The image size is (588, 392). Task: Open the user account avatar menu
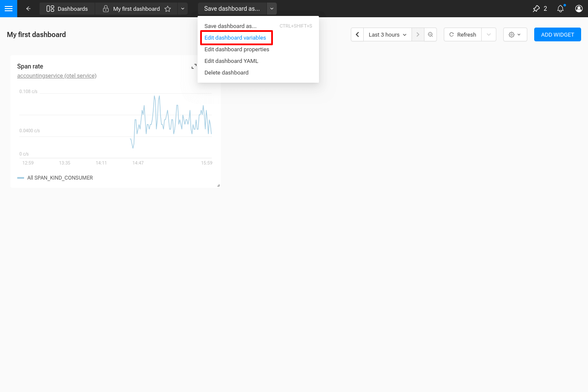pyautogui.click(x=579, y=8)
